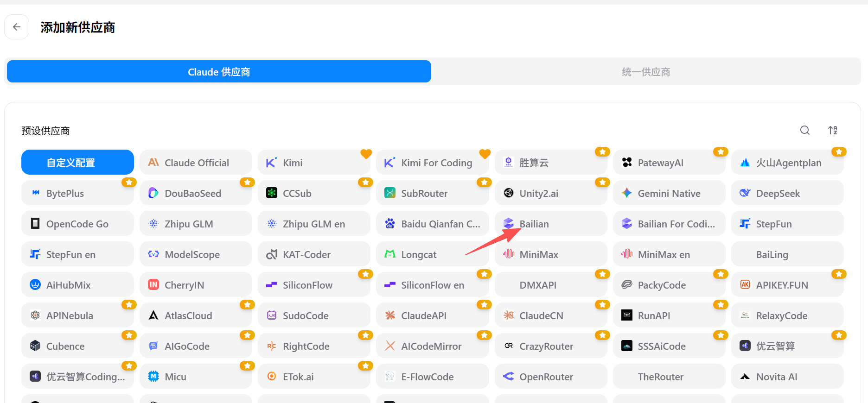
Task: Click the DeepSeek whale icon
Action: (x=745, y=193)
